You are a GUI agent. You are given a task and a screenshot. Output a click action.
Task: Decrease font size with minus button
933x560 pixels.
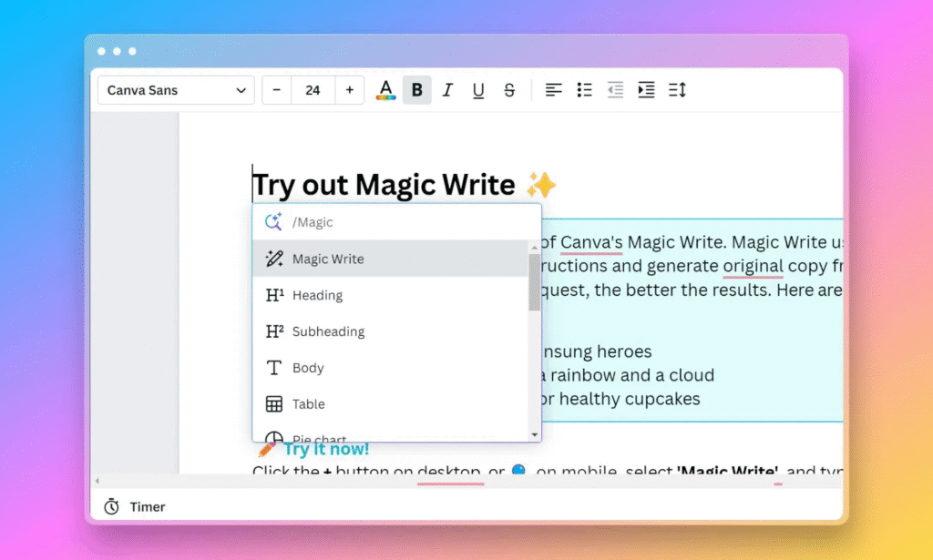click(x=276, y=90)
